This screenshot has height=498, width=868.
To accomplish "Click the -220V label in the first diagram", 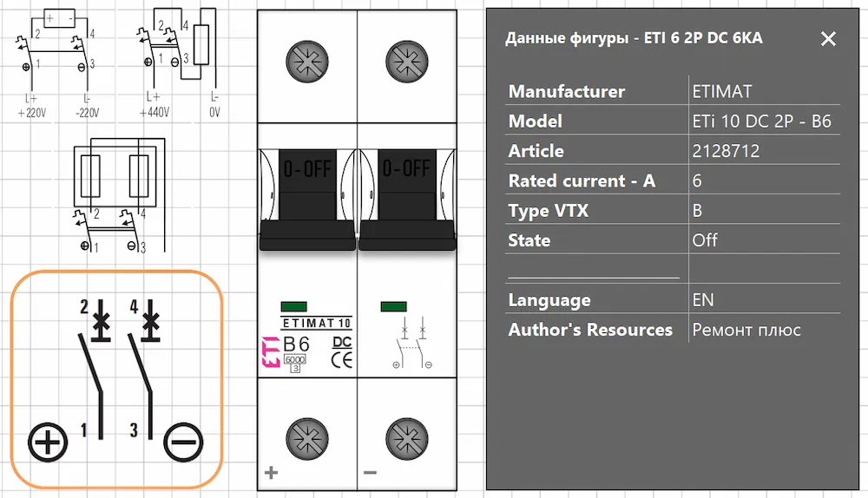I will 88,113.
